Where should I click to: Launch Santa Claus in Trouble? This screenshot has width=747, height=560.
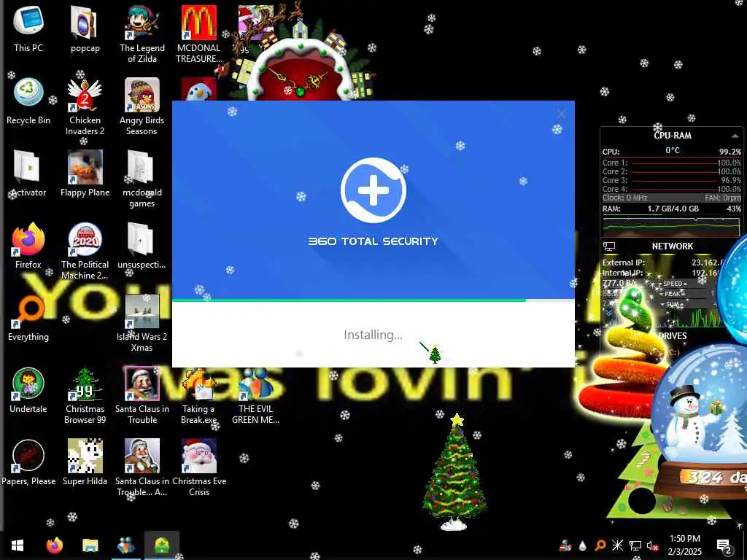click(142, 394)
